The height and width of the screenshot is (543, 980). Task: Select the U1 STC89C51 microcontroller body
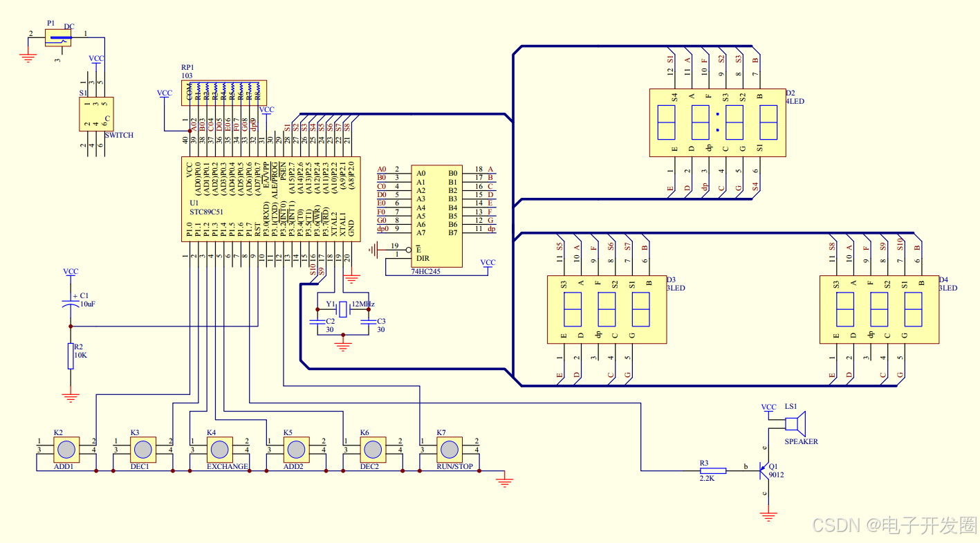[x=270, y=199]
